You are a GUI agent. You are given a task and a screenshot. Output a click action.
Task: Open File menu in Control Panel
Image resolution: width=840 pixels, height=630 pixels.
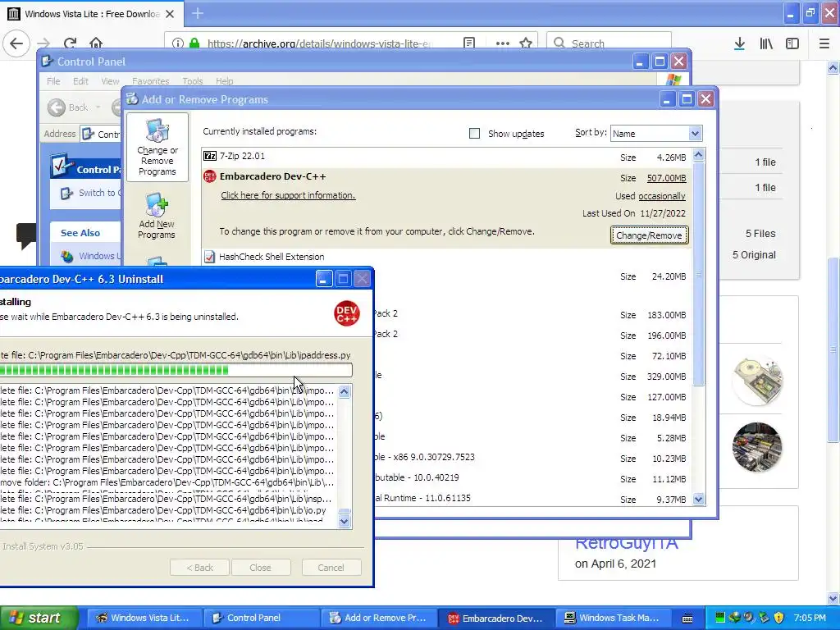[x=53, y=81]
